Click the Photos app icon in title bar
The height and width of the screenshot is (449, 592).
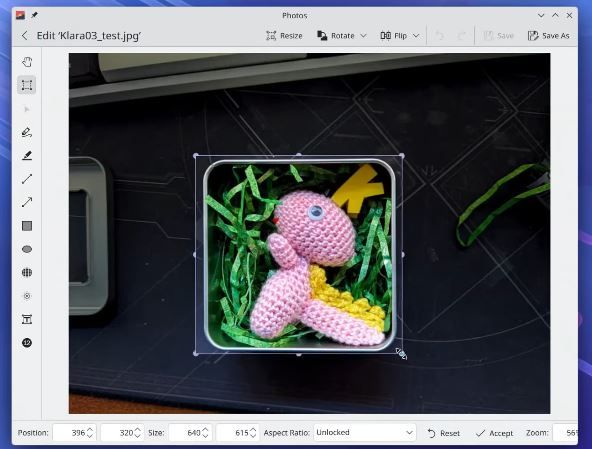[20, 15]
